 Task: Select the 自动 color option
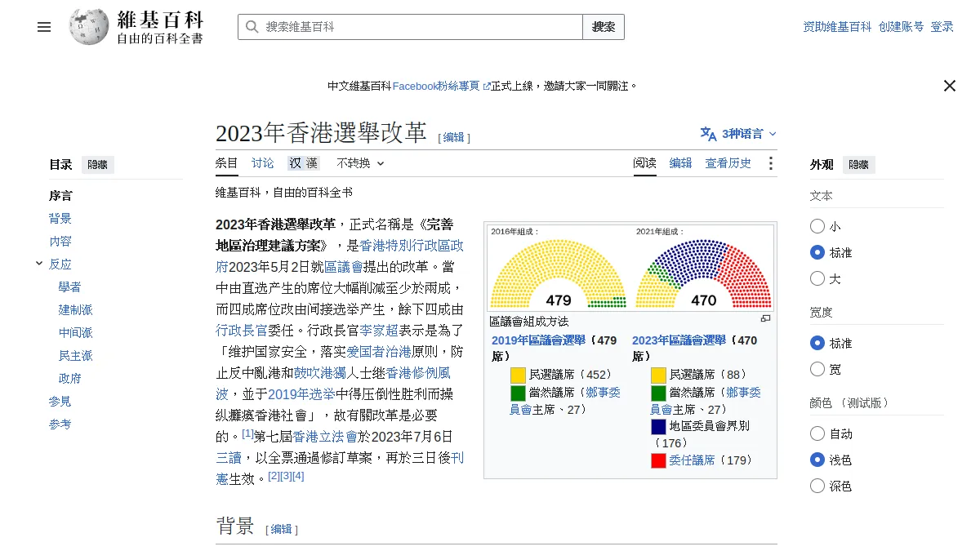pyautogui.click(x=817, y=433)
